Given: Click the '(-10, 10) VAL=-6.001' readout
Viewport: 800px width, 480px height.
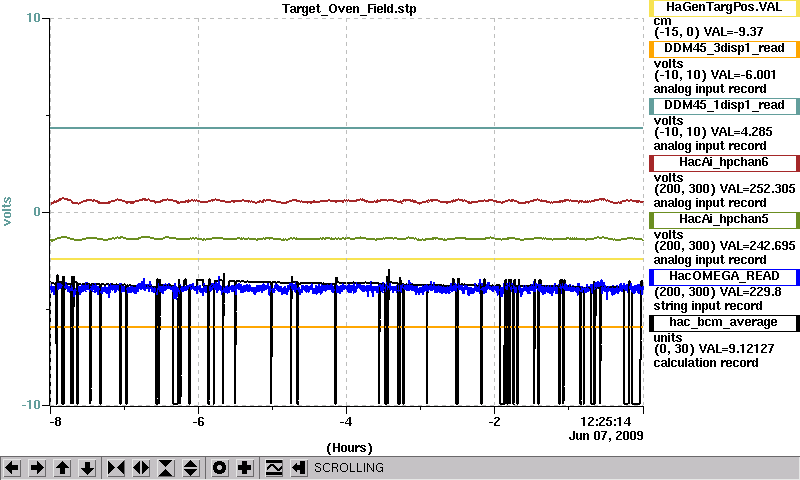Looking at the screenshot, I should pyautogui.click(x=715, y=75).
